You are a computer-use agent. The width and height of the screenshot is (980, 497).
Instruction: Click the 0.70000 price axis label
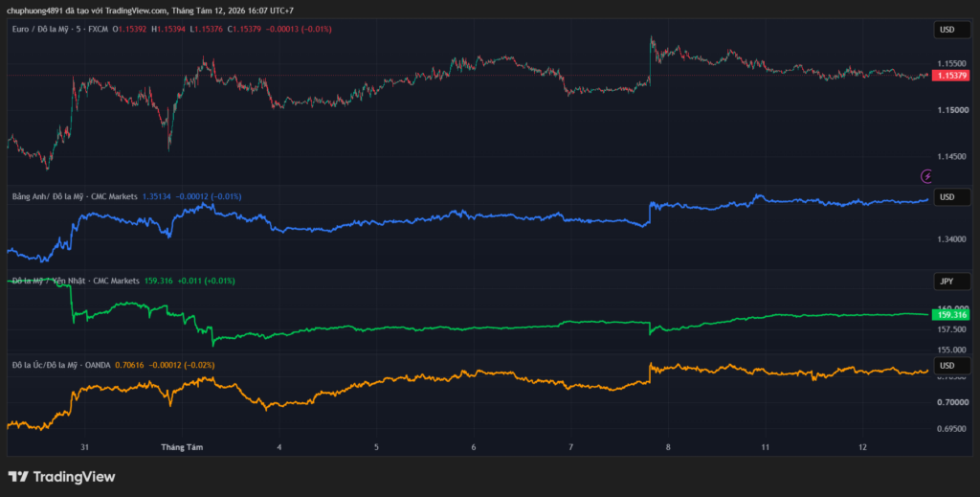coord(952,402)
